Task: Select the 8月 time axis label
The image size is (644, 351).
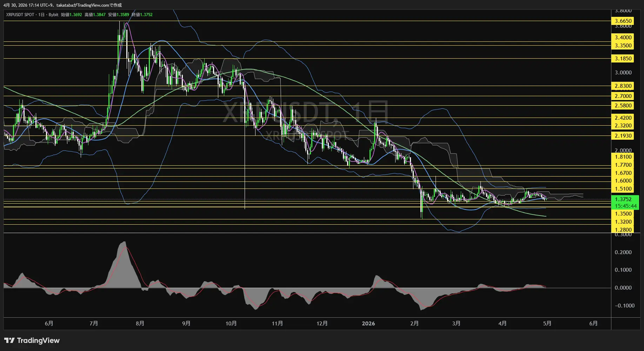Action: coord(140,324)
